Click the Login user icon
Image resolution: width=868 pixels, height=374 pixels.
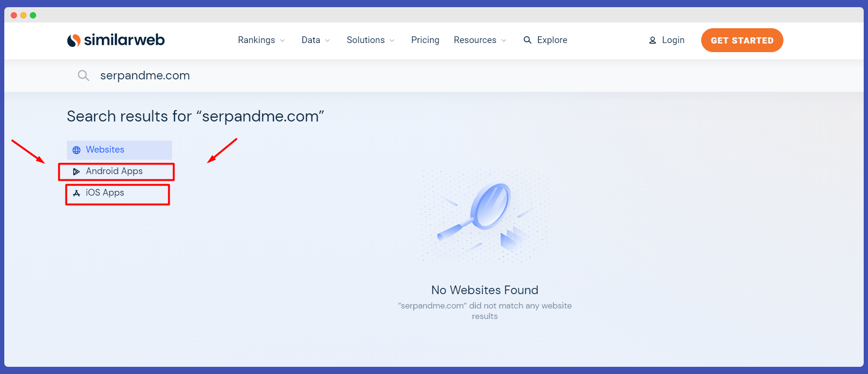pos(652,41)
